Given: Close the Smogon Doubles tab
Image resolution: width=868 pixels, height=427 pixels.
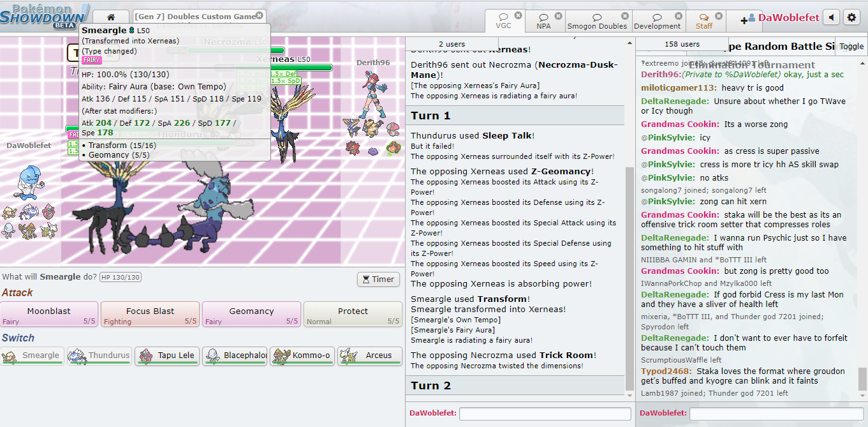Looking at the screenshot, I should (625, 15).
